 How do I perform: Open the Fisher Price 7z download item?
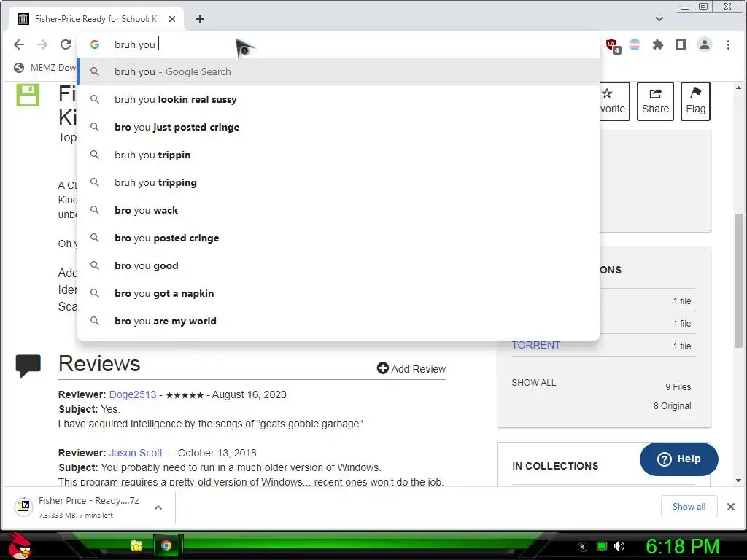(79, 507)
